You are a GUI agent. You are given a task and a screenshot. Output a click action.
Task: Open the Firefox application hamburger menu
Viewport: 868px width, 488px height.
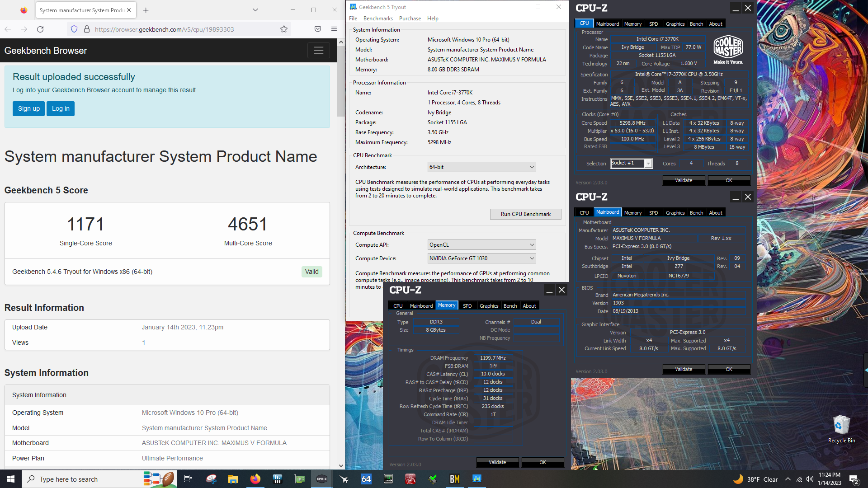coord(334,29)
